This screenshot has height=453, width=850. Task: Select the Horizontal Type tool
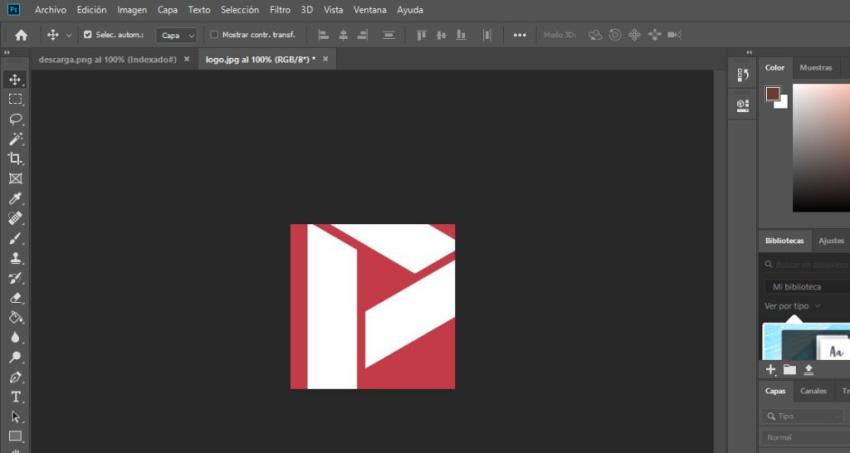pyautogui.click(x=15, y=397)
